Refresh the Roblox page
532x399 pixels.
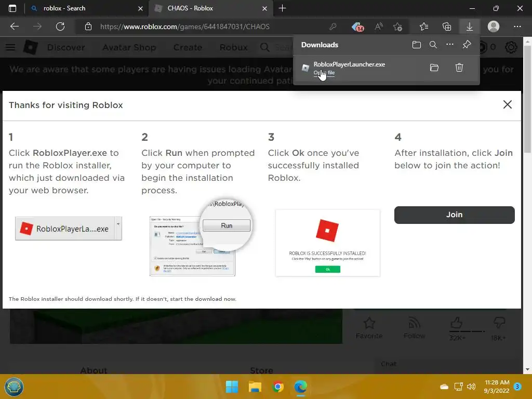(60, 26)
